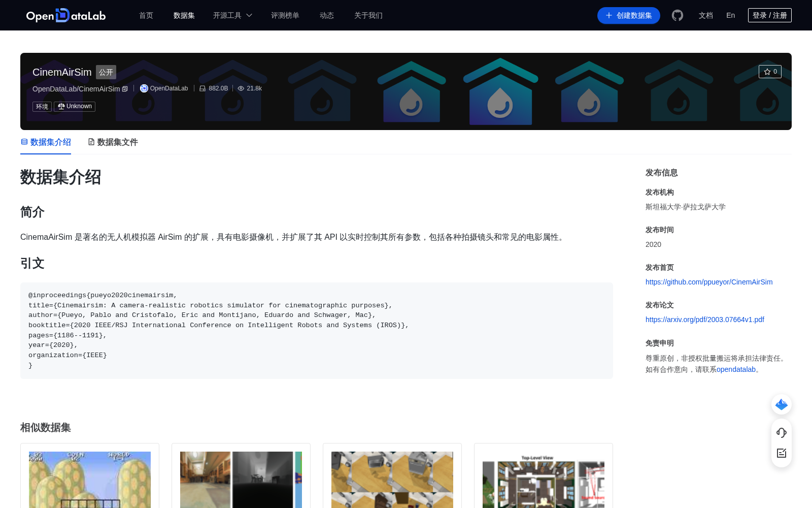Click the Unknown license tag
The width and height of the screenshot is (812, 508).
[x=75, y=107]
